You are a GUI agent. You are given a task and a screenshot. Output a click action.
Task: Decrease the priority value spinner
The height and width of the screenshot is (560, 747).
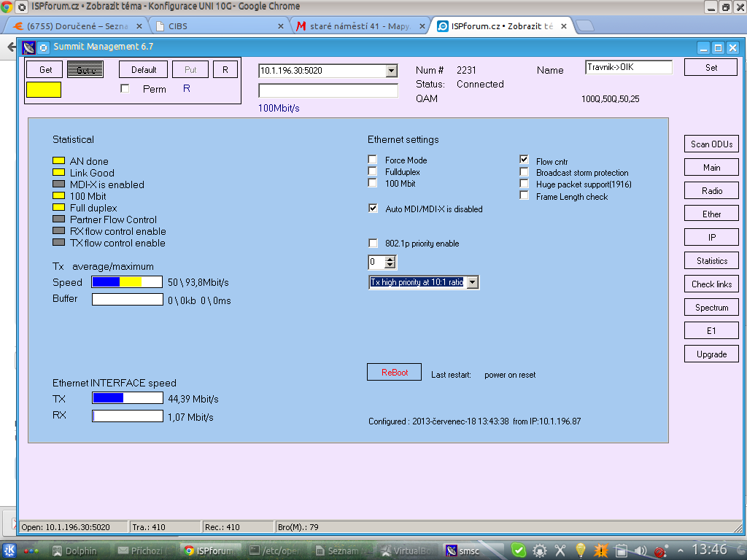390,265
